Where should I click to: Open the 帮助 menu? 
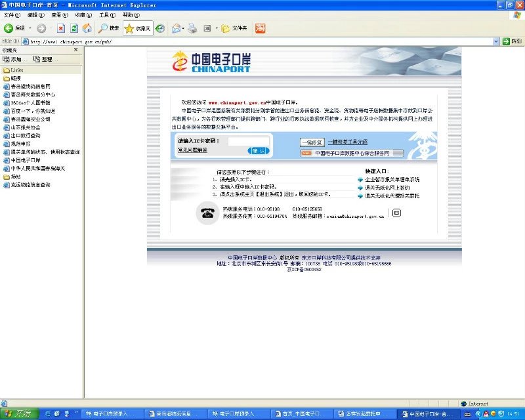pyautogui.click(x=131, y=15)
